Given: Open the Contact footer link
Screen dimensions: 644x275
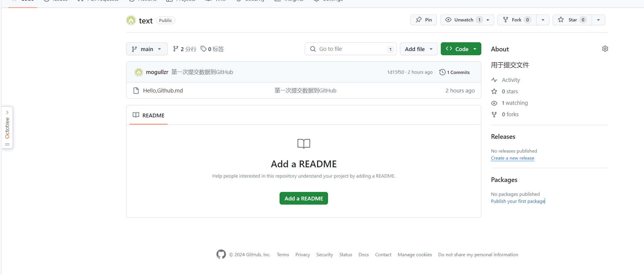Looking at the screenshot, I should pos(383,255).
